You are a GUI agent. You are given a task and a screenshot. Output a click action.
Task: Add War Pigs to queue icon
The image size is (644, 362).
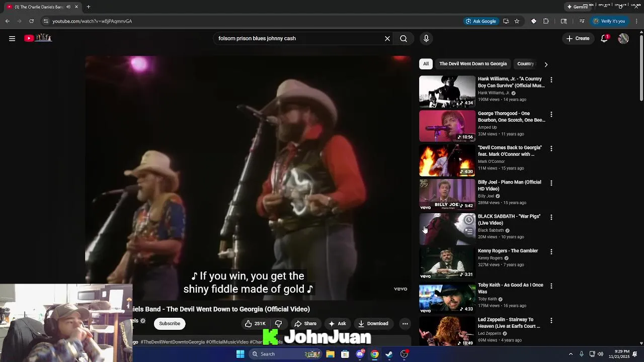(469, 232)
